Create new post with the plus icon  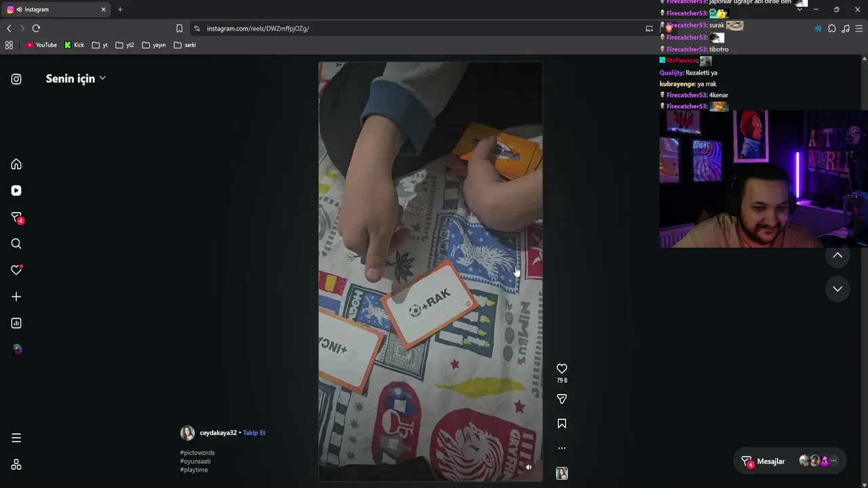(16, 297)
